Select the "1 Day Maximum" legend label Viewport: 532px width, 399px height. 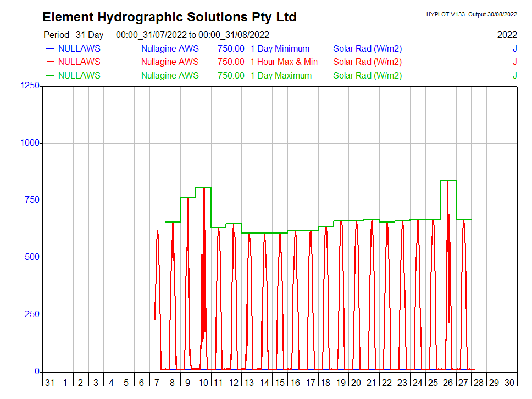pyautogui.click(x=281, y=76)
